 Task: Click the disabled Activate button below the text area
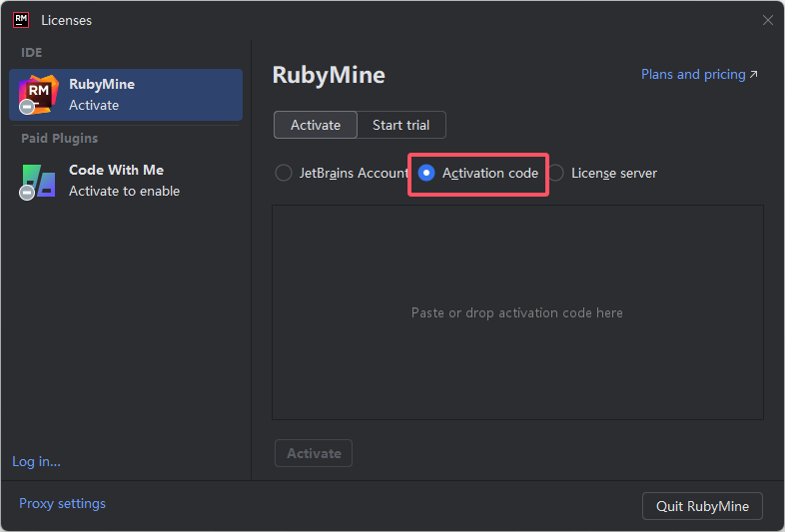click(x=314, y=453)
